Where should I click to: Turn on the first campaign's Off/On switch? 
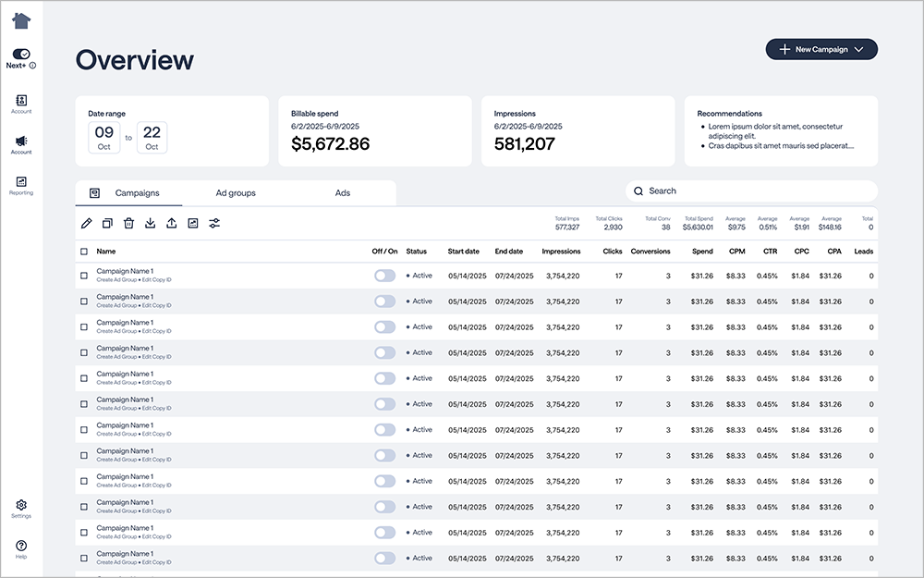coord(384,276)
